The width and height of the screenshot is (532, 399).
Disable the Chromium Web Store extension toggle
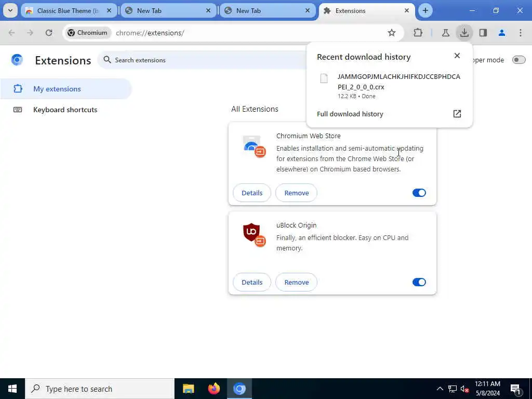tap(419, 193)
